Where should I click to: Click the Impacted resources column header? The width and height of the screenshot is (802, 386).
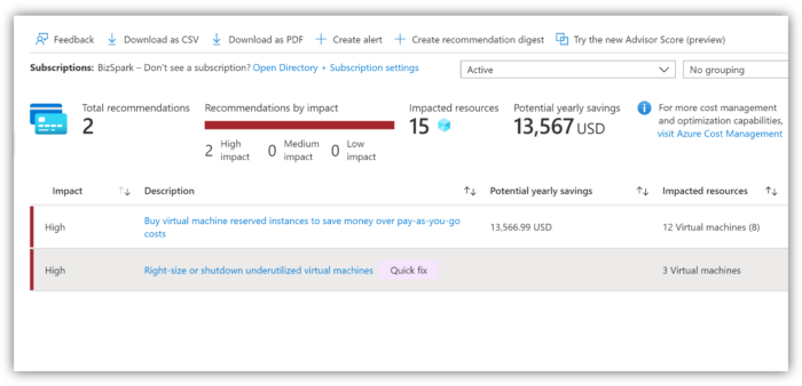click(705, 191)
